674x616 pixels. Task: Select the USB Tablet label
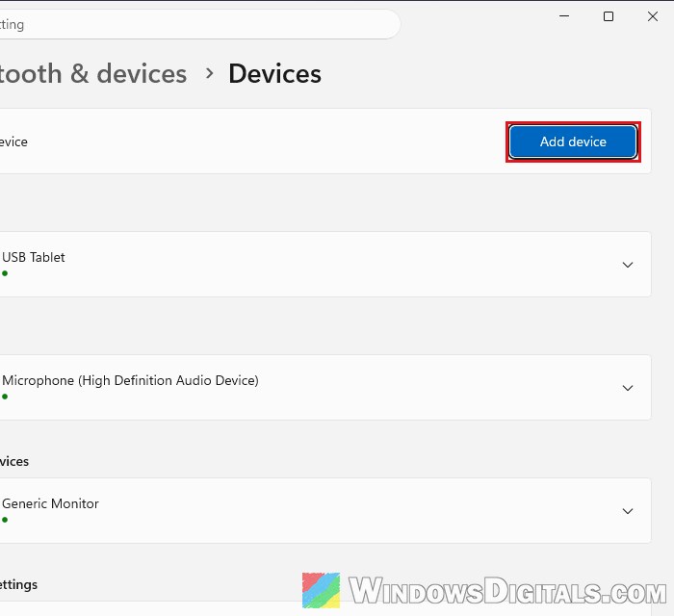pos(34,257)
